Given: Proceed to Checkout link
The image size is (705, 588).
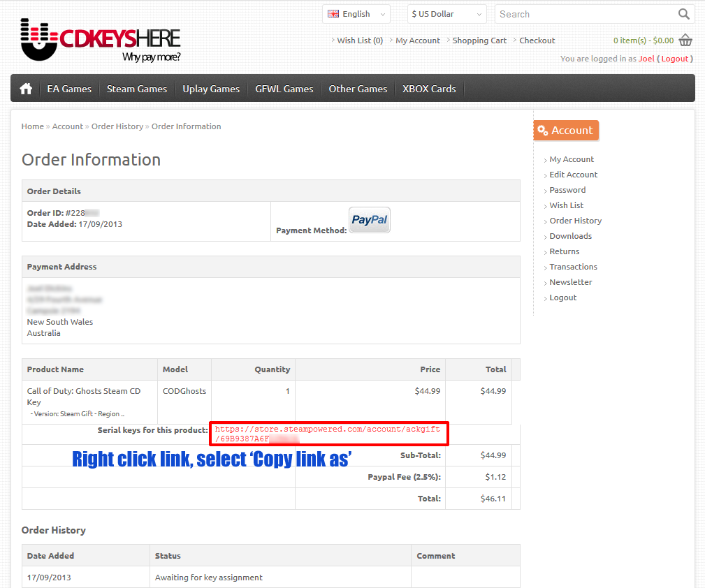Looking at the screenshot, I should 537,41.
